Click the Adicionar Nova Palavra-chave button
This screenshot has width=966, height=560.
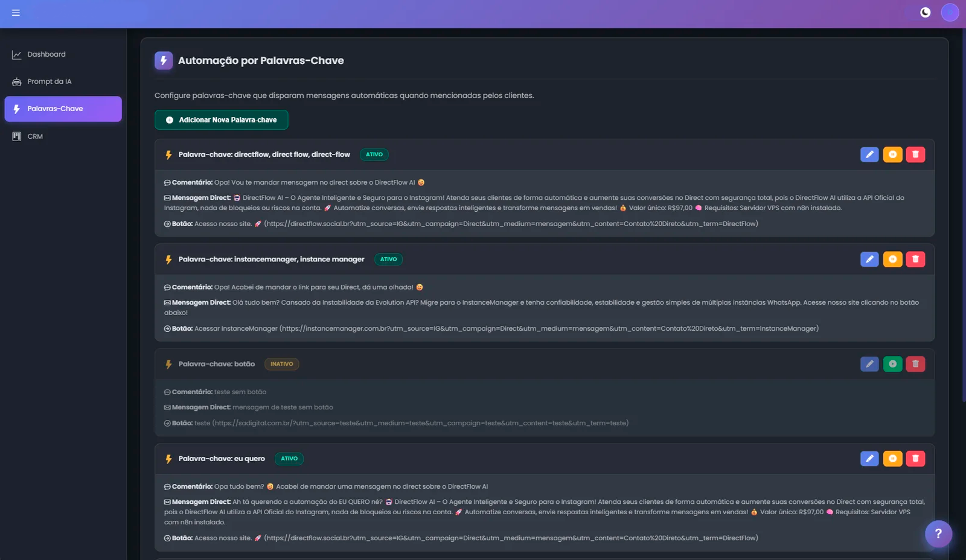coord(221,119)
